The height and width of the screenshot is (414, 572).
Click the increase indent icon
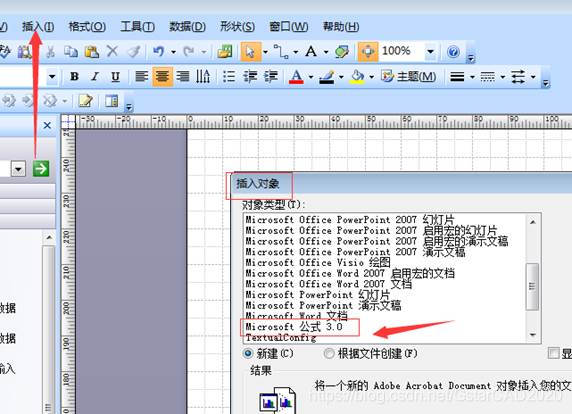point(271,77)
